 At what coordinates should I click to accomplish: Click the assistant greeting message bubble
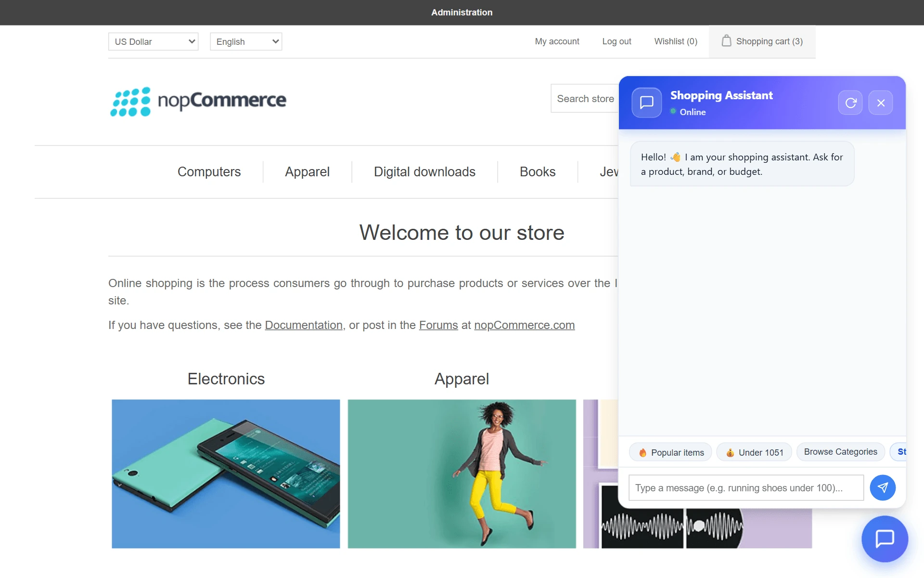pos(742,164)
